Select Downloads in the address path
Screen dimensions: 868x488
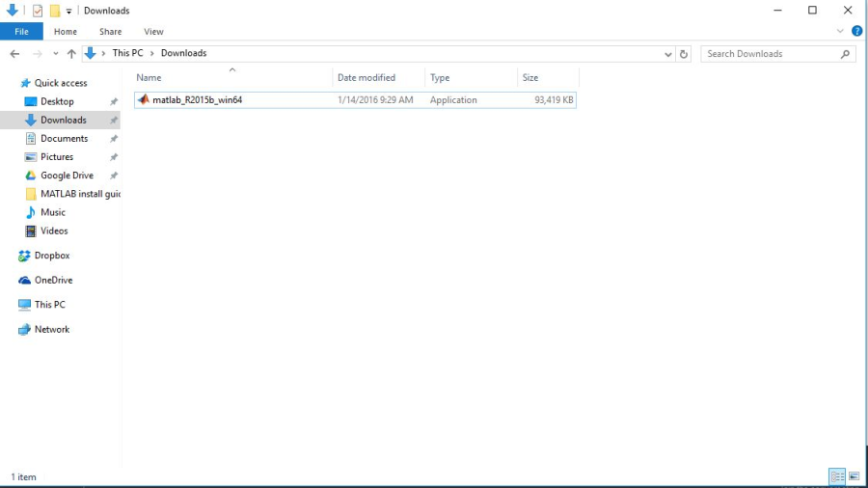coord(184,53)
